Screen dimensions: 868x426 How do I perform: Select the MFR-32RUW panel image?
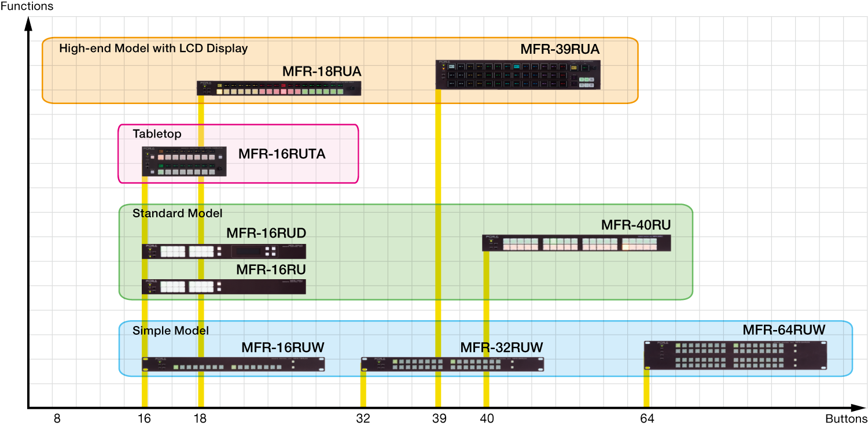coord(453,364)
